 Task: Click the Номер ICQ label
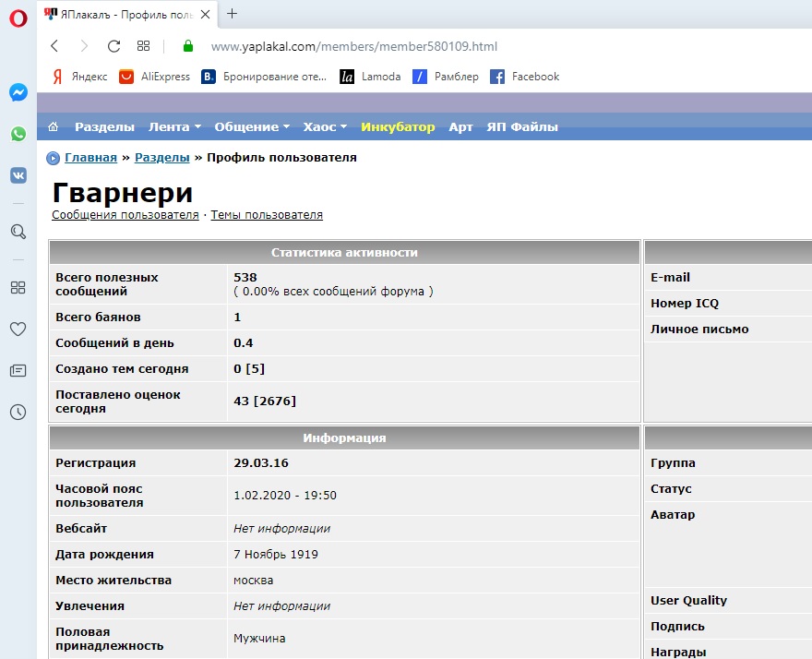pos(685,303)
